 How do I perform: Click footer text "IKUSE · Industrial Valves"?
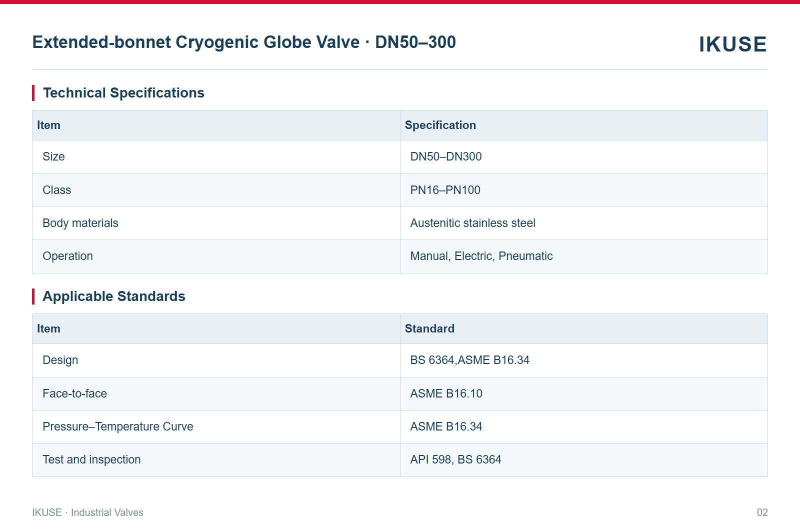coord(87,512)
